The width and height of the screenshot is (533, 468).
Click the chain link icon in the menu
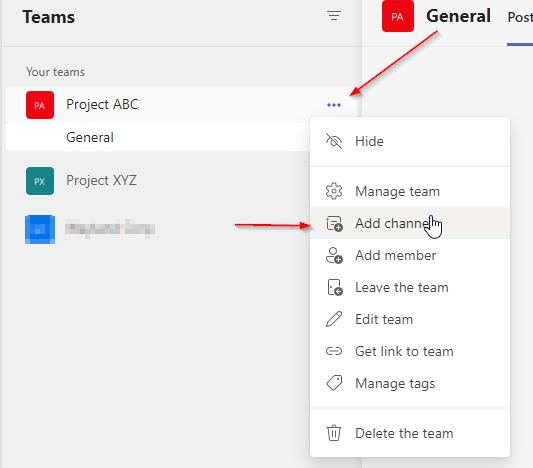click(x=334, y=351)
